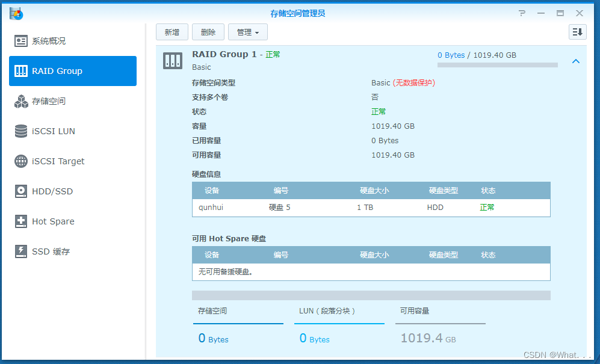This screenshot has height=364, width=600.
Task: Click the iSCSI Target globe icon
Action: click(x=21, y=161)
